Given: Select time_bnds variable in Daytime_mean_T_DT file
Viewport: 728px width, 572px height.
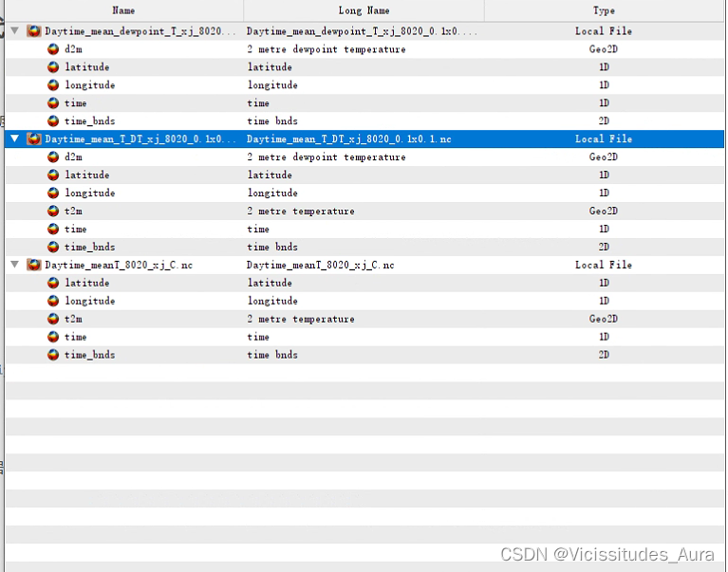Looking at the screenshot, I should tap(89, 247).
